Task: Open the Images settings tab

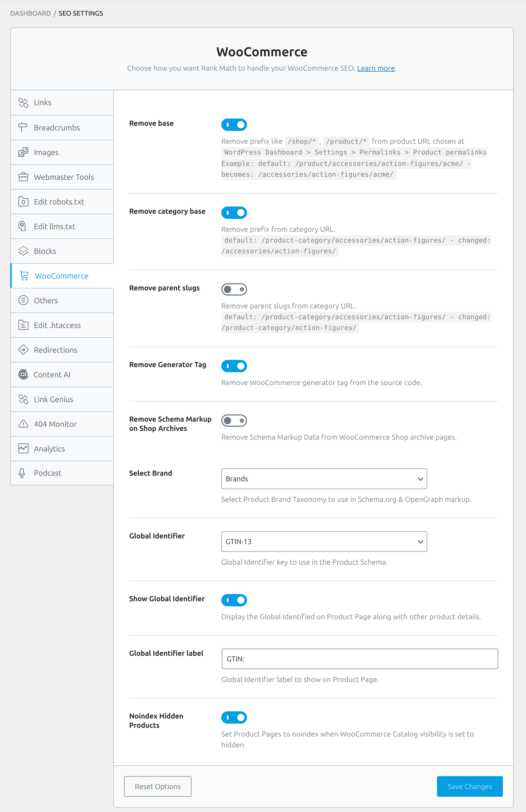Action: click(62, 152)
